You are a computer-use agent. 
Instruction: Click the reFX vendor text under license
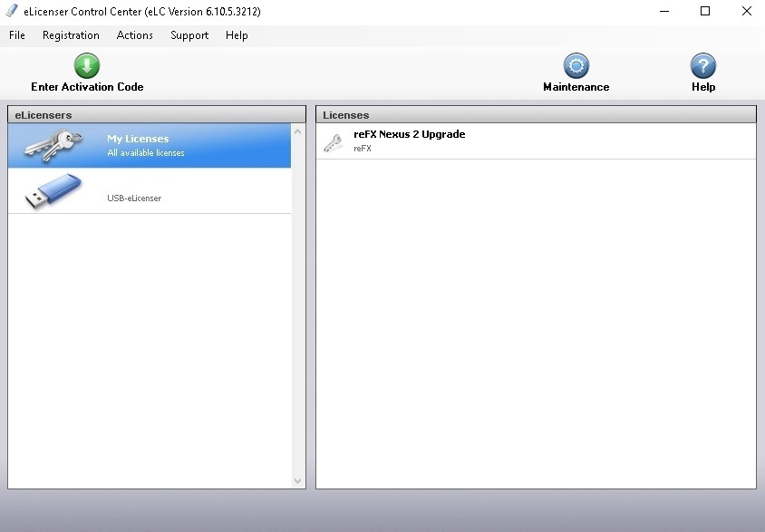click(363, 149)
